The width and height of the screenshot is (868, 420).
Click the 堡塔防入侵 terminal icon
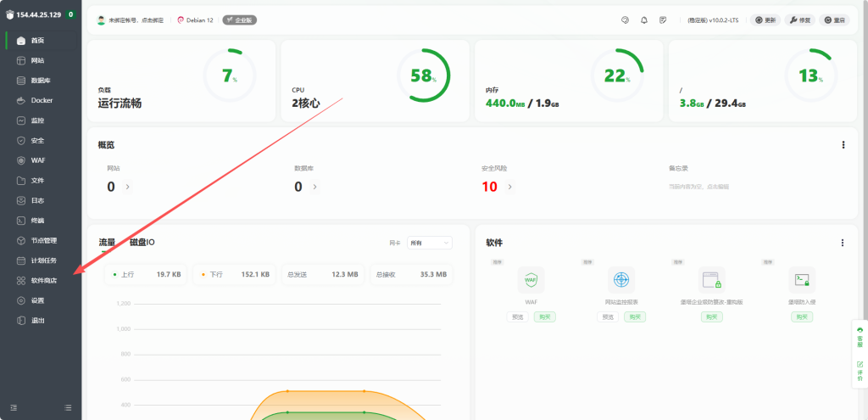coord(801,279)
